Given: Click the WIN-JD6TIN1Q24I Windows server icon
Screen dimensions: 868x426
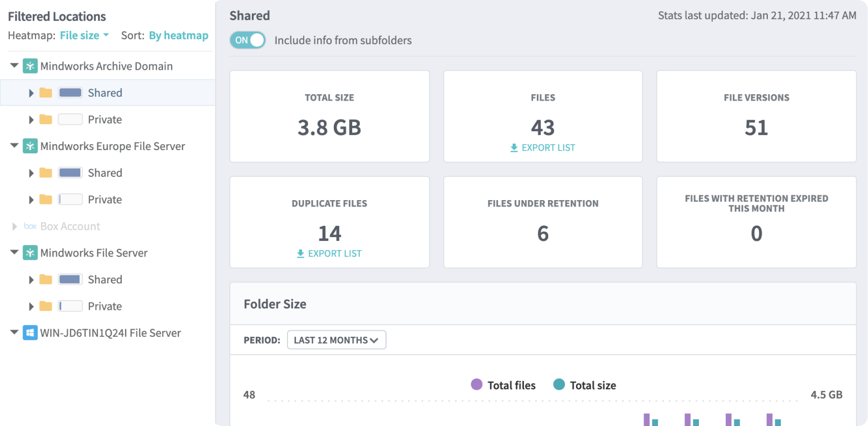Looking at the screenshot, I should [x=30, y=333].
